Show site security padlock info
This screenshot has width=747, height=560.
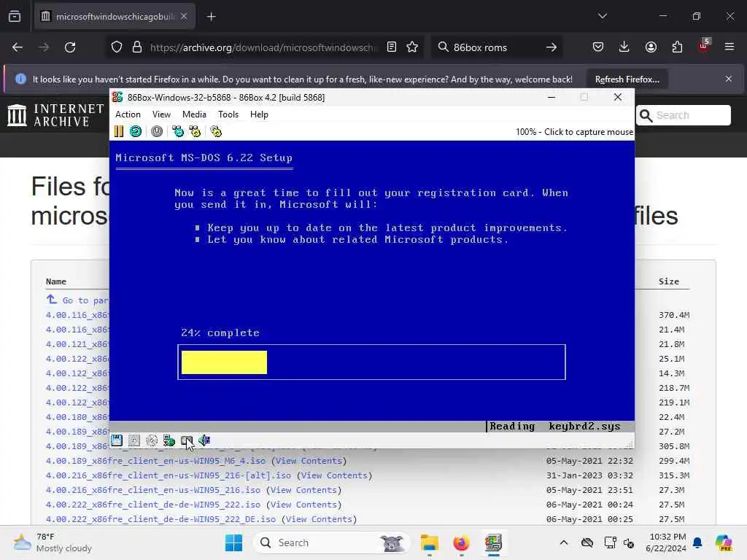(137, 47)
